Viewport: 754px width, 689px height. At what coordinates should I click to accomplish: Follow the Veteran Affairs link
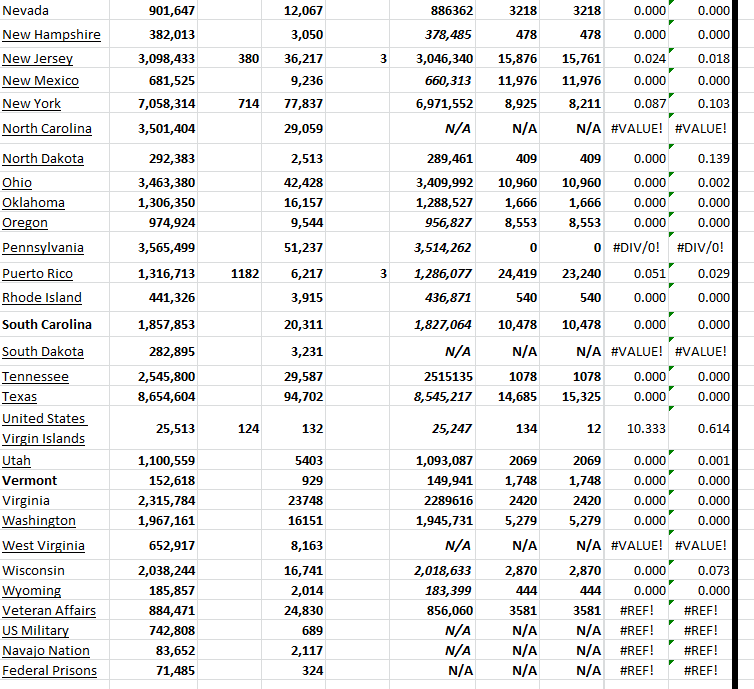click(x=49, y=611)
